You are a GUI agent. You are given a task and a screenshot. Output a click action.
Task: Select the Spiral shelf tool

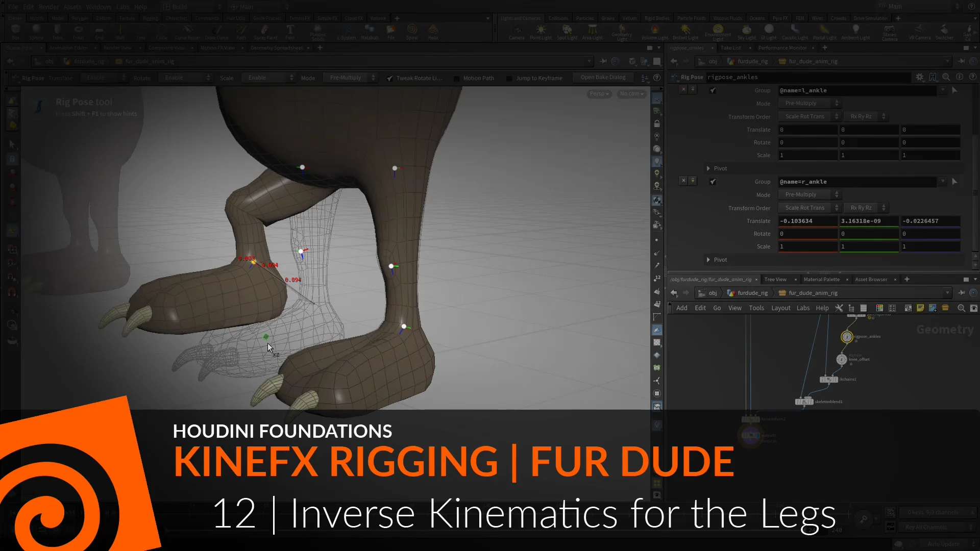pos(412,32)
